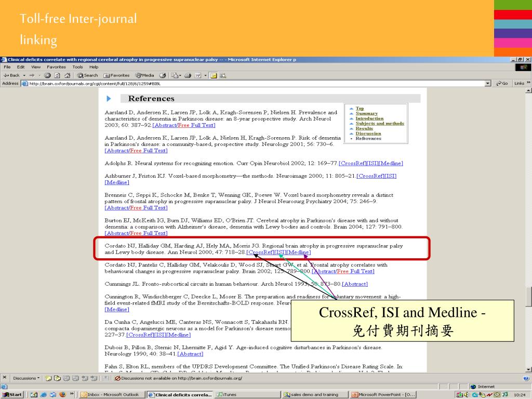Image resolution: width=532 pixels, height=399 pixels.
Task: Jump to the Results section link
Action: click(x=364, y=128)
